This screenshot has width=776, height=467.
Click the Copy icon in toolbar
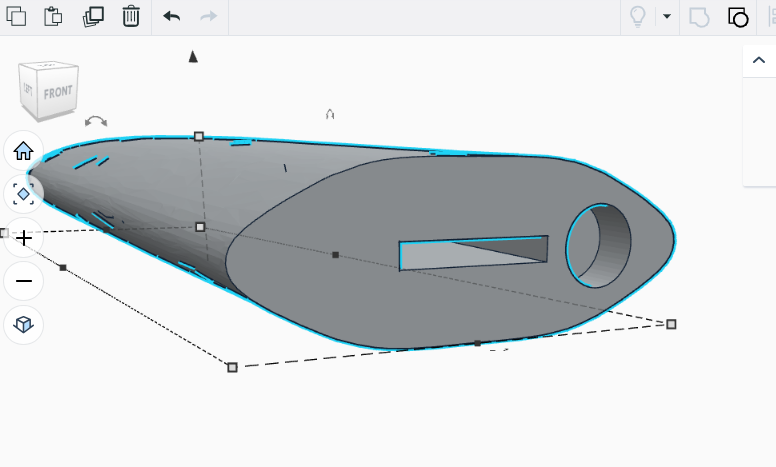point(16,16)
